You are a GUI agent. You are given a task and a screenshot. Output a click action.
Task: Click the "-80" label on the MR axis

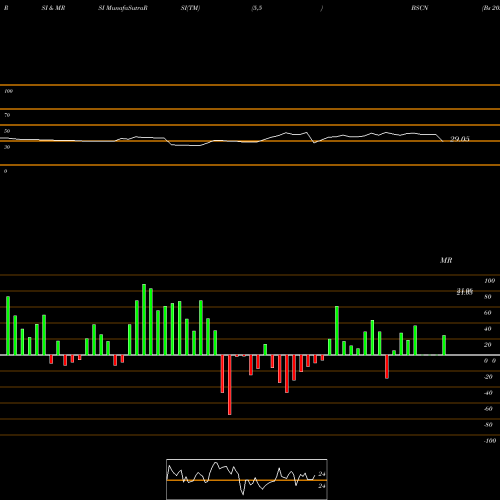pyautogui.click(x=488, y=425)
